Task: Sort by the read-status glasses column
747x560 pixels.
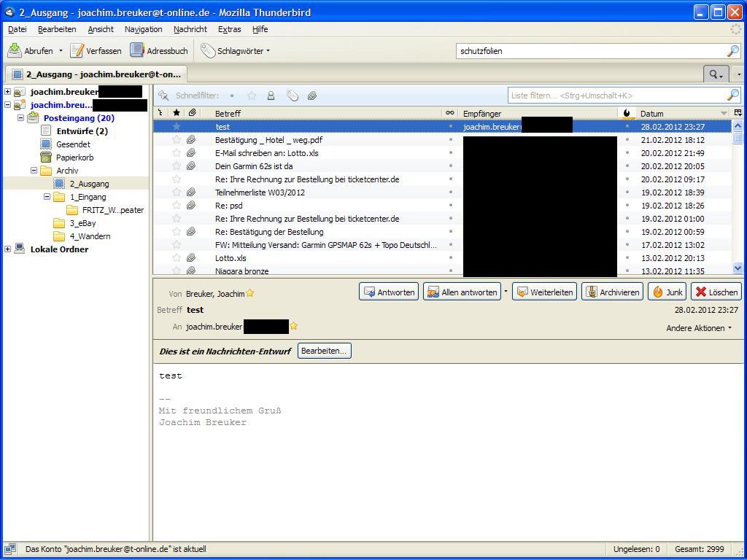Action: [x=449, y=113]
